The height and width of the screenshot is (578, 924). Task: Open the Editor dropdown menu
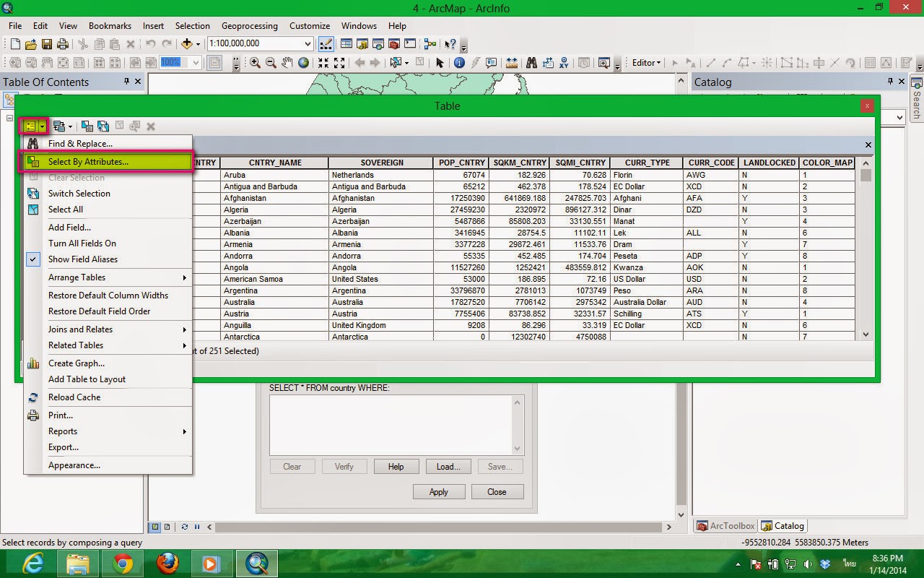coord(646,63)
